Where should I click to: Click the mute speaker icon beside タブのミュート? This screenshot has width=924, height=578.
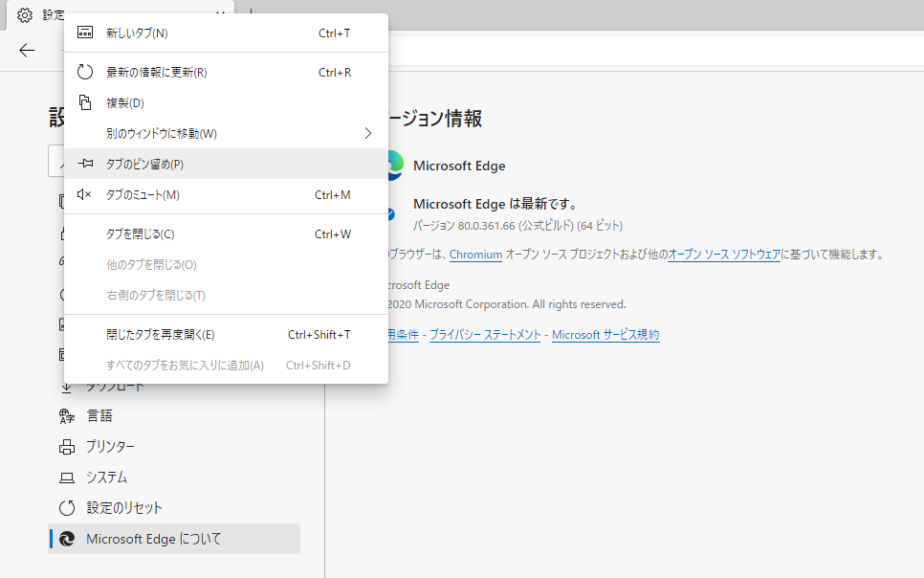click(x=84, y=194)
